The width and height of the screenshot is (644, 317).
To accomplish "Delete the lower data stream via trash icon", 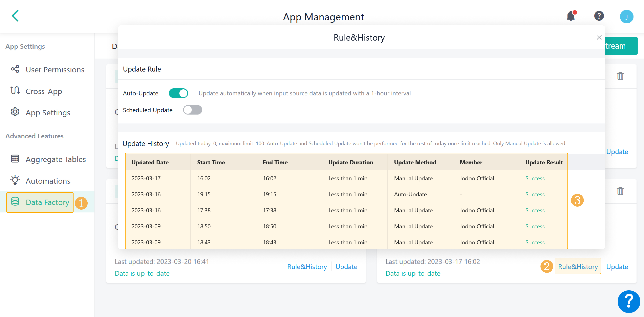I will [620, 191].
